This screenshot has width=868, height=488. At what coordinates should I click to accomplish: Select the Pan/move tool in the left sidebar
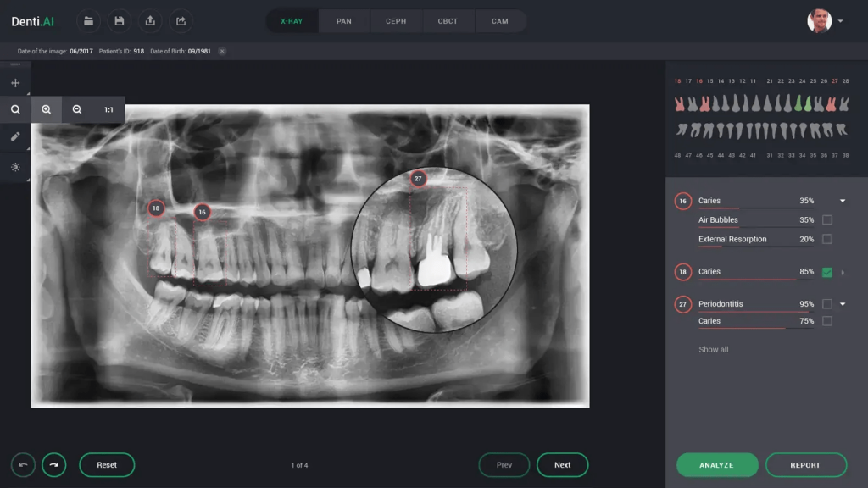point(16,83)
